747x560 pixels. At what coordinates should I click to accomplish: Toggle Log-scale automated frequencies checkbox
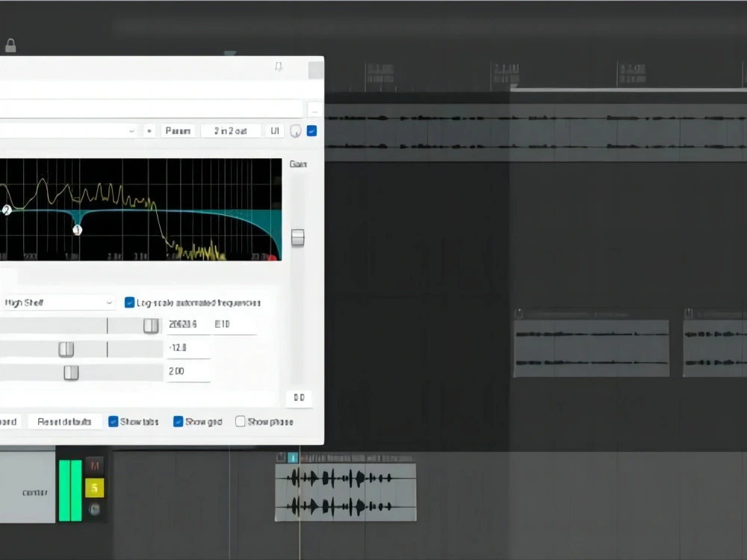pos(129,302)
